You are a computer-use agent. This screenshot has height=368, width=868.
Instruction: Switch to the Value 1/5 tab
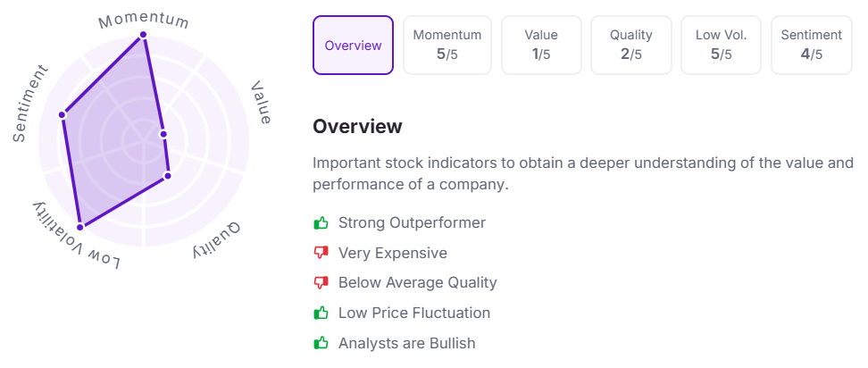click(541, 46)
